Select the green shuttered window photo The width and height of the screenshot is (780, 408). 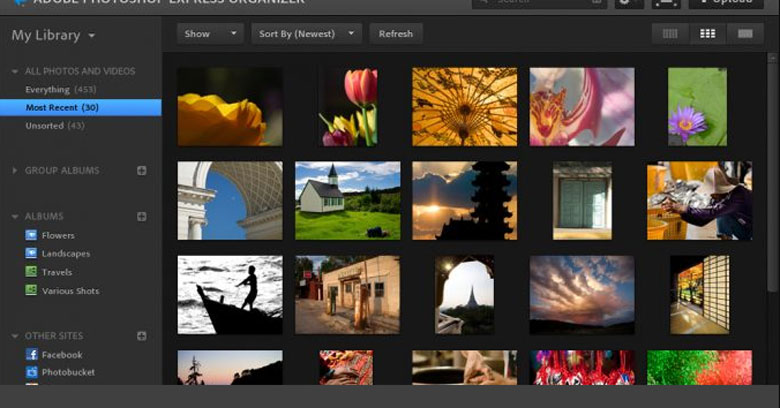(x=582, y=201)
